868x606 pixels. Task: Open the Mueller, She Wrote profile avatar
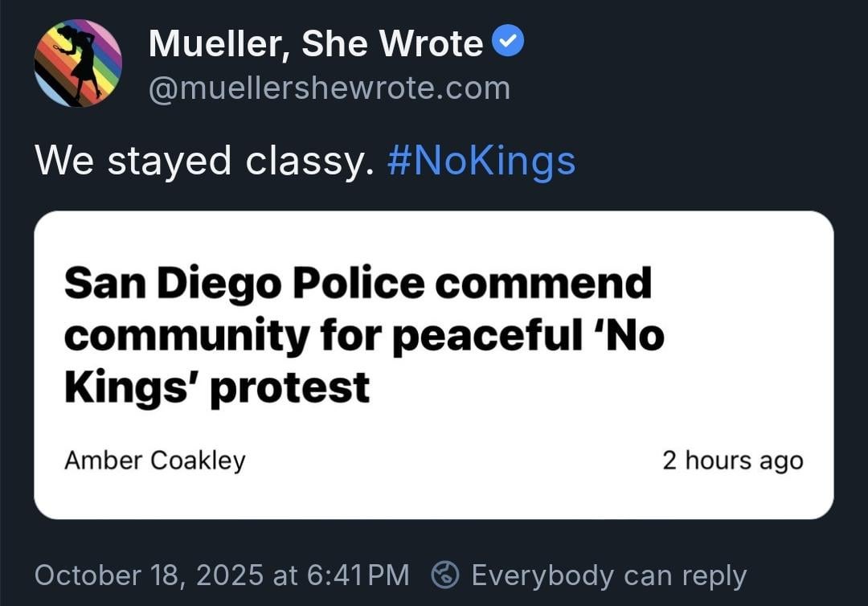coord(78,63)
